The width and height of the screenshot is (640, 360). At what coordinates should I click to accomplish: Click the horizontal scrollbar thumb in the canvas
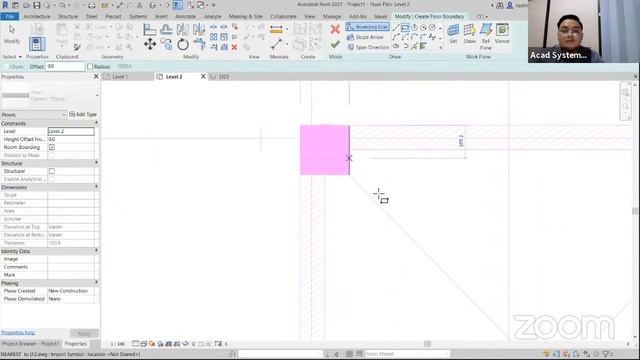(427, 344)
